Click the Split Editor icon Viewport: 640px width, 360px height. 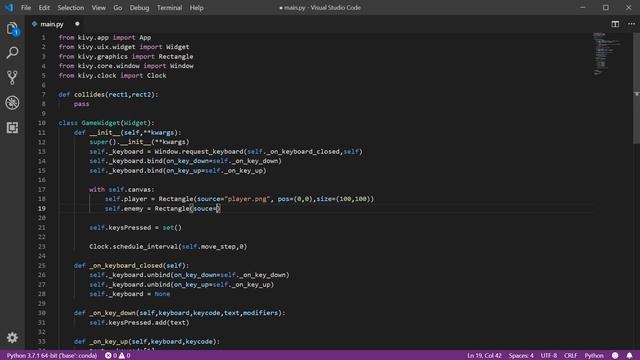point(615,24)
